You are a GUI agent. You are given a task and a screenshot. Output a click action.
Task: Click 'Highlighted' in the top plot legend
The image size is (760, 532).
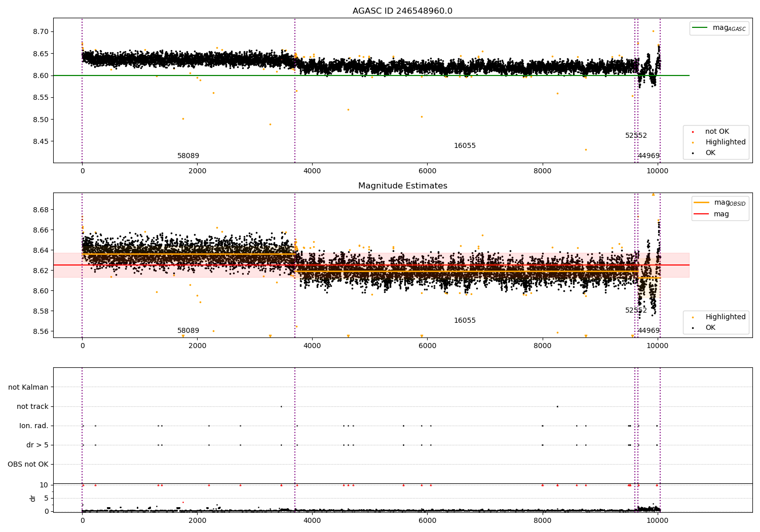(x=726, y=142)
